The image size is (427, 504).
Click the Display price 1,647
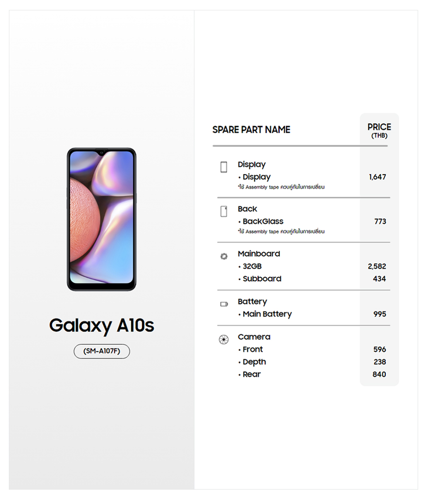(378, 177)
